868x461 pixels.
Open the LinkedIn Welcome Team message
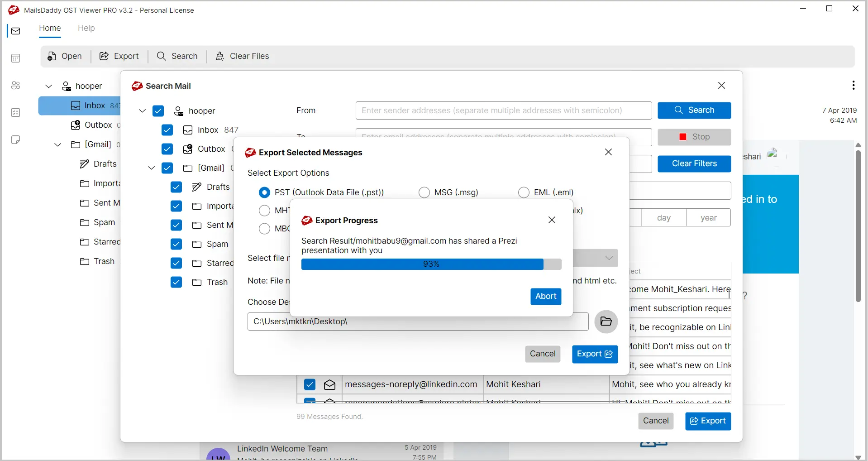point(321,451)
